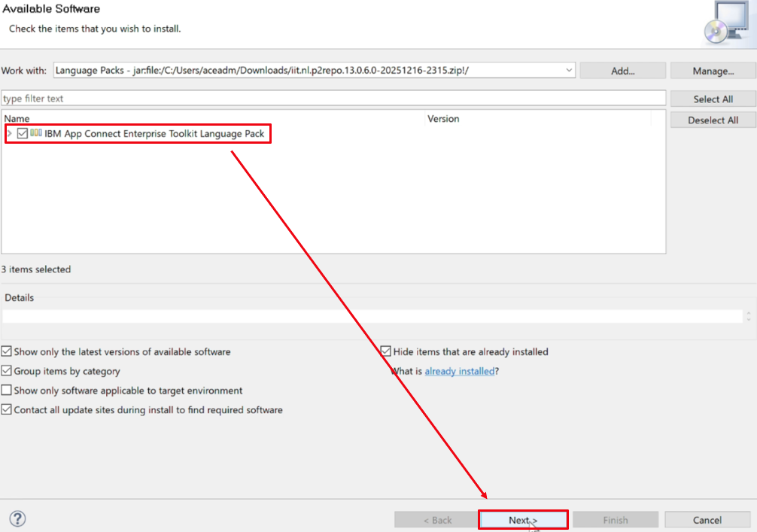This screenshot has width=757, height=532.
Task: Expand the IBM App Connect Language Pack tree node
Action: (10, 133)
